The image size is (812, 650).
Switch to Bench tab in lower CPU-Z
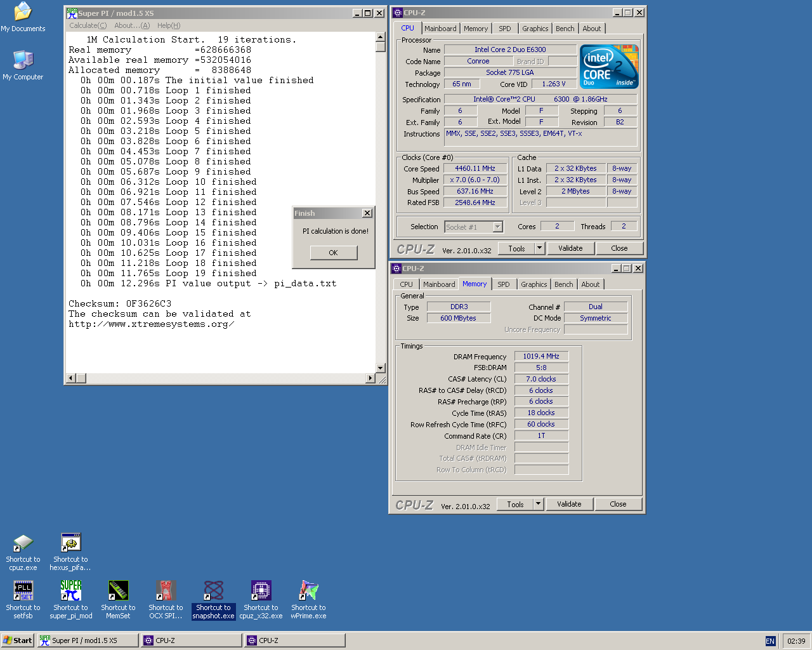[x=564, y=284]
